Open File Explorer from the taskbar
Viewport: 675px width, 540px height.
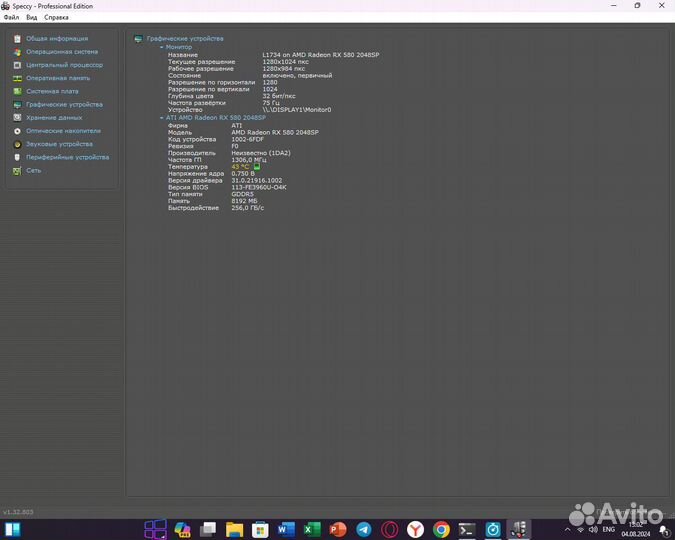click(234, 529)
